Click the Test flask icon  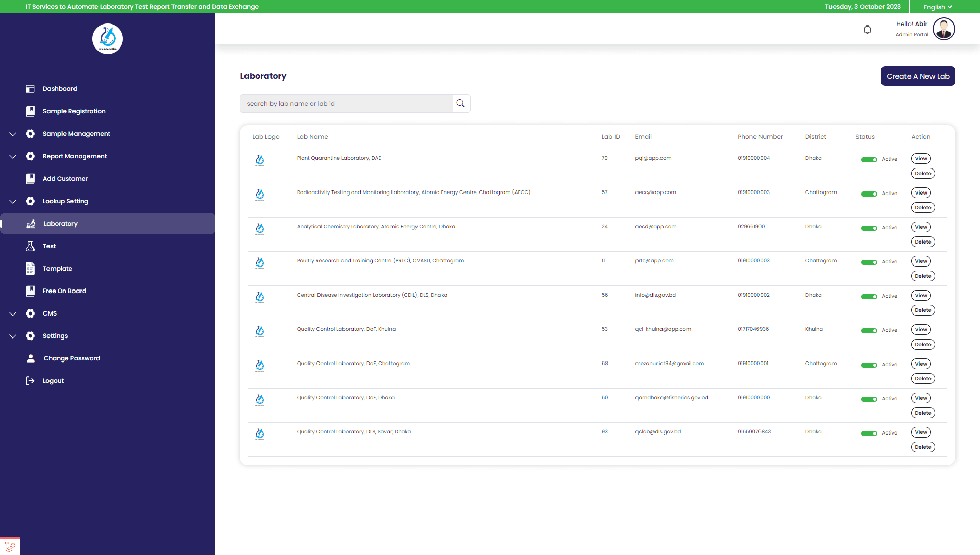pyautogui.click(x=30, y=246)
